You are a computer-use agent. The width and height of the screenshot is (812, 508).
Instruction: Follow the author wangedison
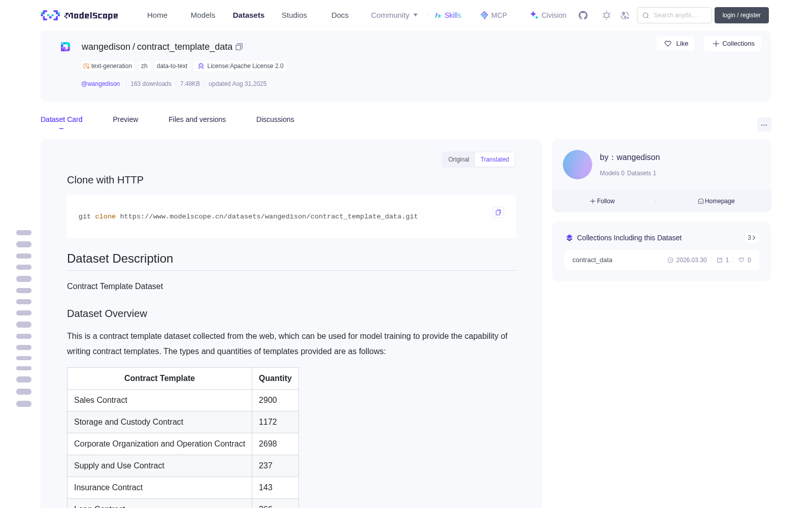pos(602,201)
